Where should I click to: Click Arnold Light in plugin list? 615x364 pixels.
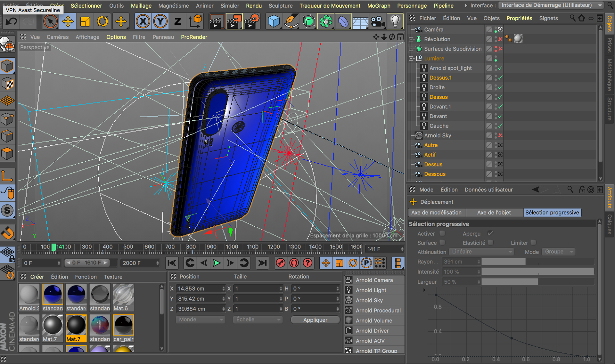[x=371, y=290]
